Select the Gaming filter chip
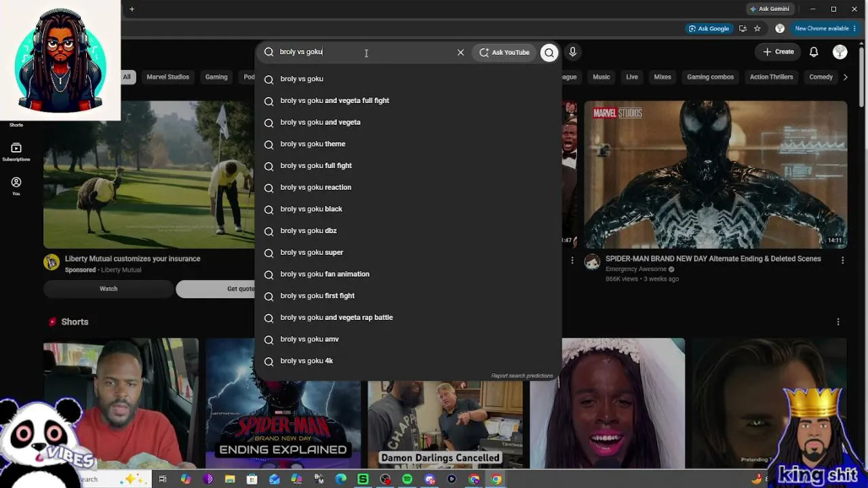Viewport: 868px width, 488px height. click(x=216, y=77)
